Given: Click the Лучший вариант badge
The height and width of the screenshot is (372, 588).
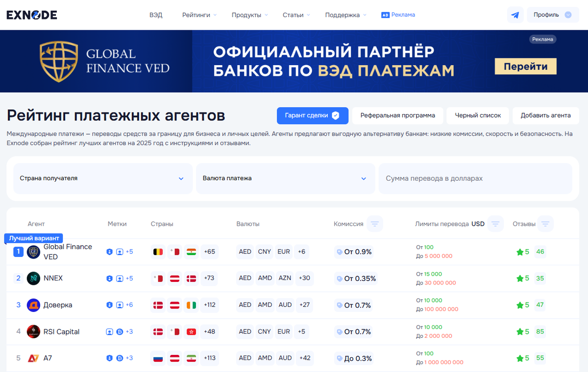Looking at the screenshot, I should pos(34,238).
